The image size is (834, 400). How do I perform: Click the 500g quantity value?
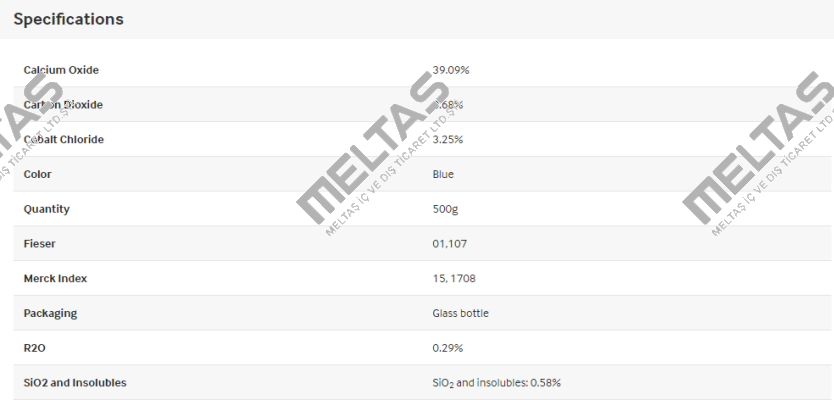445,209
